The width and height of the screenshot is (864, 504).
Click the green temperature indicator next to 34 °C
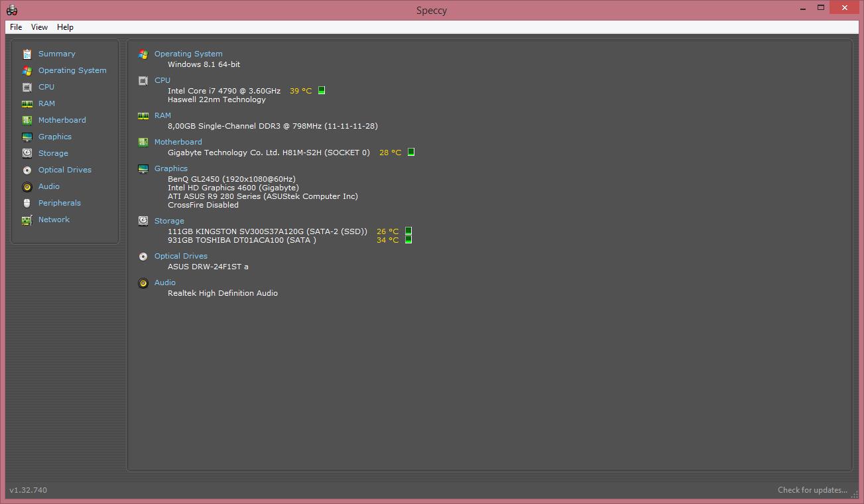(x=408, y=239)
